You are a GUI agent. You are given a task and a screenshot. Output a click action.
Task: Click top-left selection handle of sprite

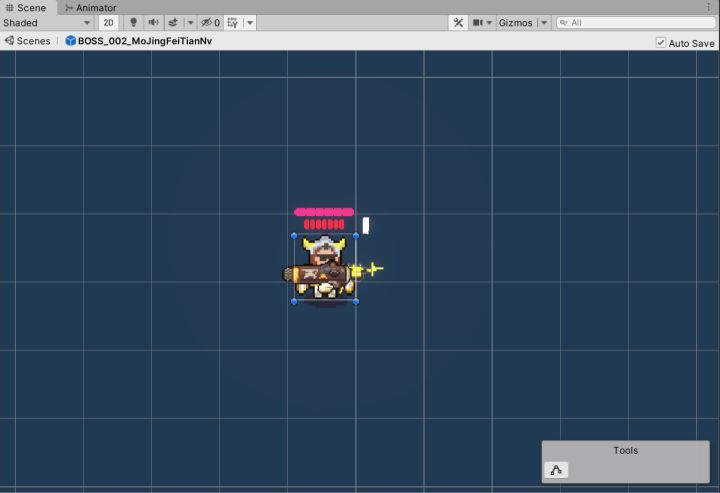(294, 236)
